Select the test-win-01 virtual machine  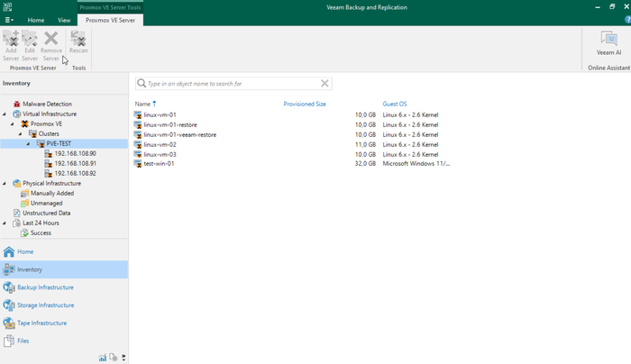159,164
